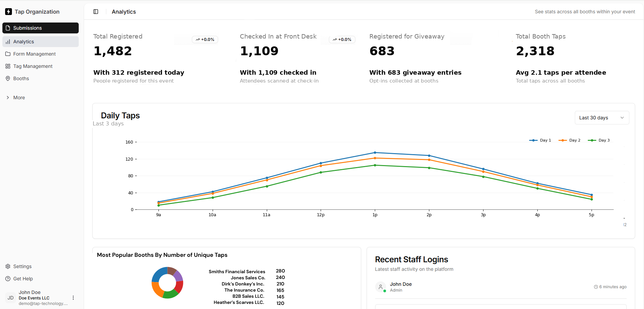The width and height of the screenshot is (644, 309).
Task: Click the lightning bolt Tap Organization logo
Action: pos(9,11)
